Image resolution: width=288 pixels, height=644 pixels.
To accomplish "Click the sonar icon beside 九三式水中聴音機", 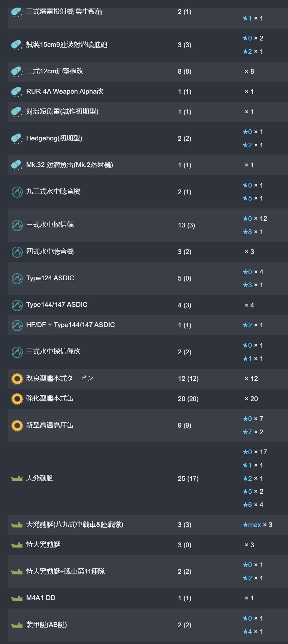I will point(17,192).
